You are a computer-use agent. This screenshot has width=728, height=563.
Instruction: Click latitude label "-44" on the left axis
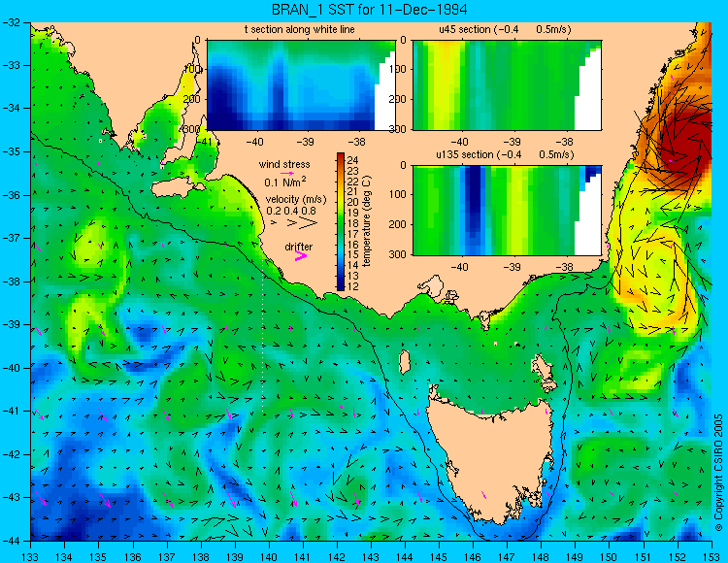(x=11, y=541)
